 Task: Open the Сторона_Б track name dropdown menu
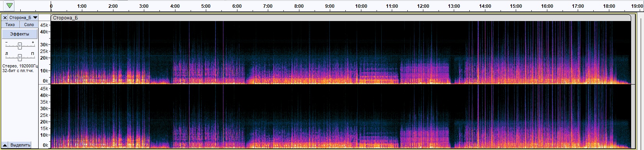tap(23, 18)
